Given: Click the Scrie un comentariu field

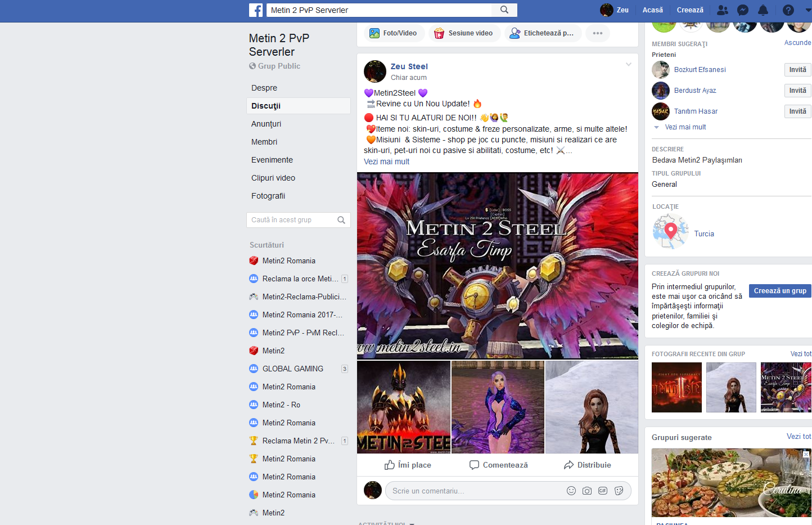Looking at the screenshot, I should [x=508, y=491].
